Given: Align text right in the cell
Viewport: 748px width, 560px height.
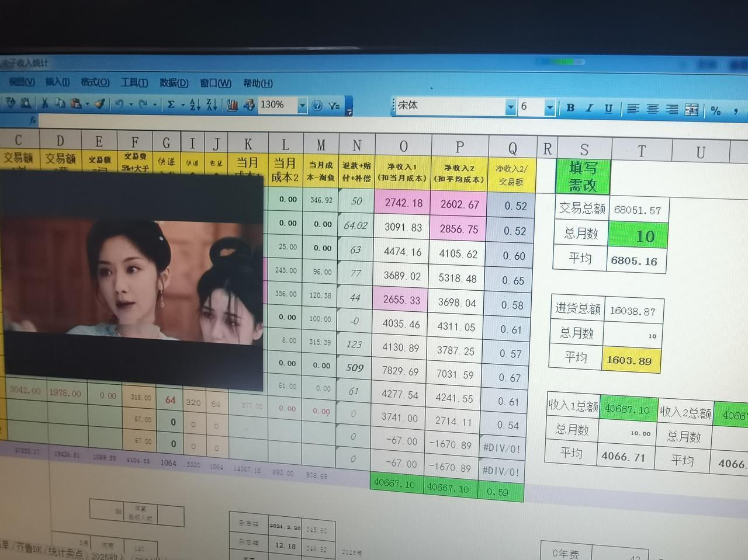Looking at the screenshot, I should tap(673, 109).
